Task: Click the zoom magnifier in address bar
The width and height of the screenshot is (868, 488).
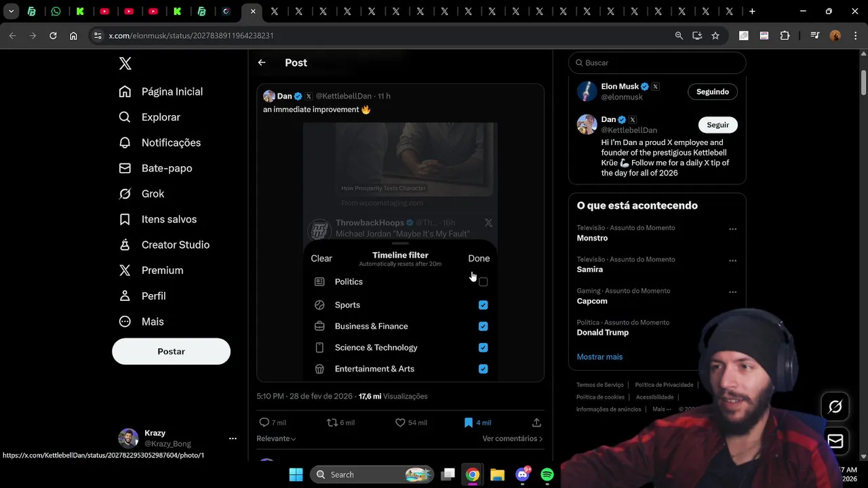Action: pos(679,35)
